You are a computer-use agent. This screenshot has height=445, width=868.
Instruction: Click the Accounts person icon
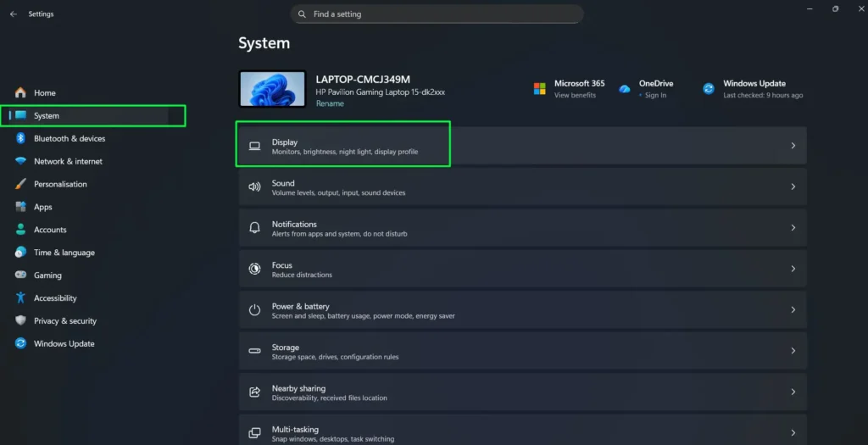pyautogui.click(x=20, y=229)
